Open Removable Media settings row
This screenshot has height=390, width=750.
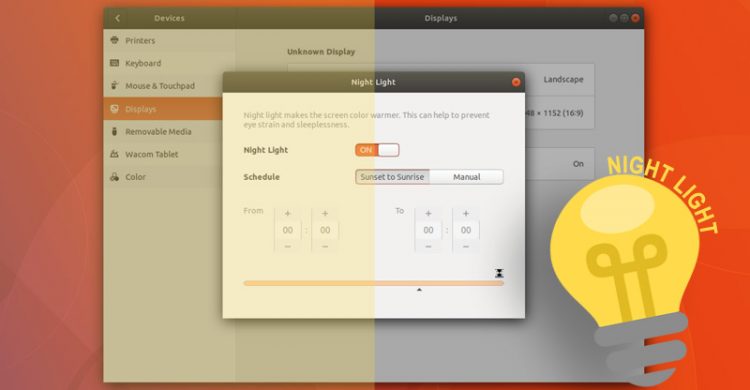pyautogui.click(x=163, y=131)
